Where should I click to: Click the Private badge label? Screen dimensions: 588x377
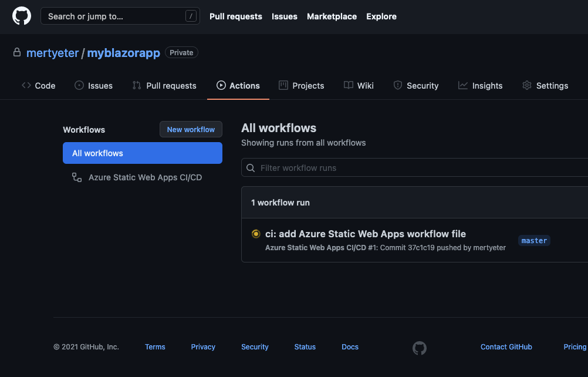pos(181,52)
